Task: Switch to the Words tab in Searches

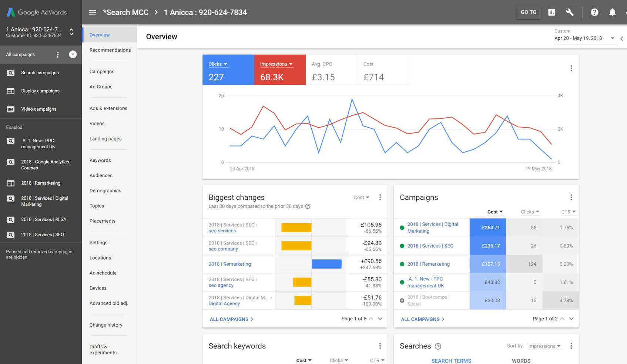Action: (x=521, y=361)
